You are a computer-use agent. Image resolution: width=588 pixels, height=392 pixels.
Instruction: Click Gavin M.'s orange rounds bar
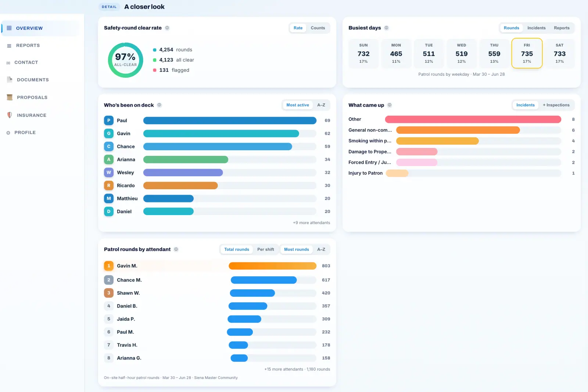tap(272, 266)
